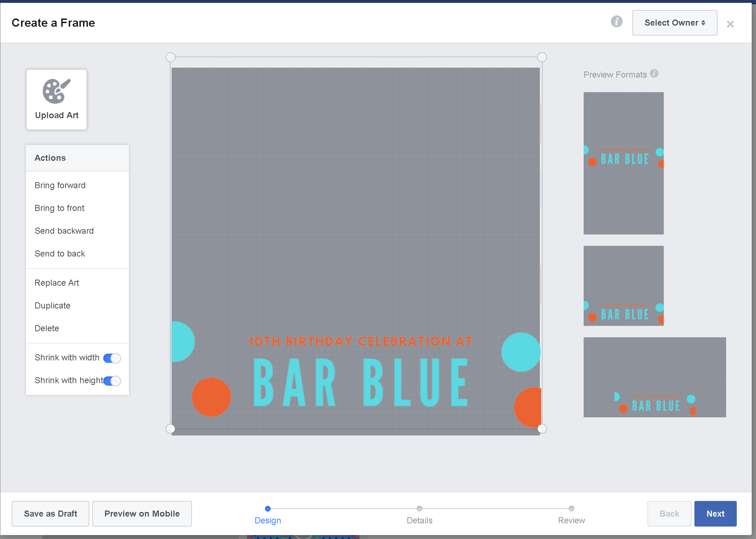Click Replace Art in Actions
756x539 pixels.
(x=57, y=283)
